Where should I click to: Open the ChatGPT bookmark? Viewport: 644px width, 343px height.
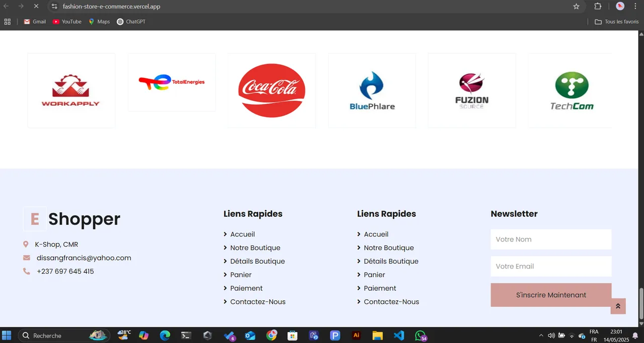[131, 22]
